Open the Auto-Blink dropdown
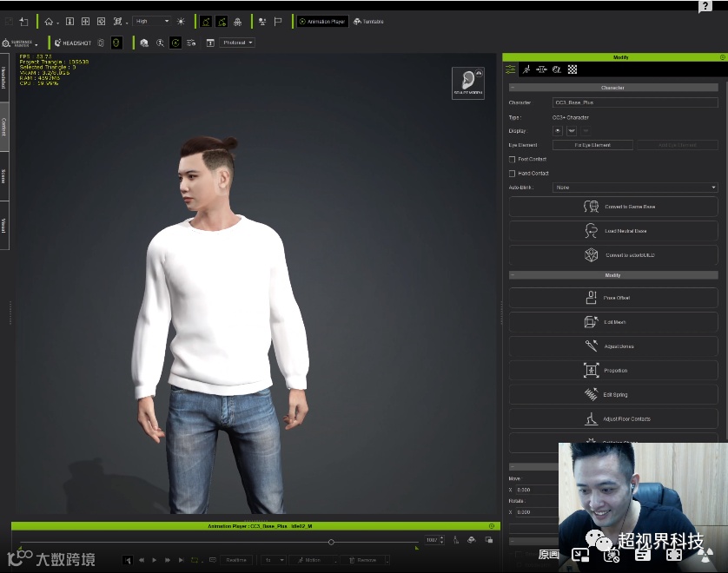 (635, 188)
